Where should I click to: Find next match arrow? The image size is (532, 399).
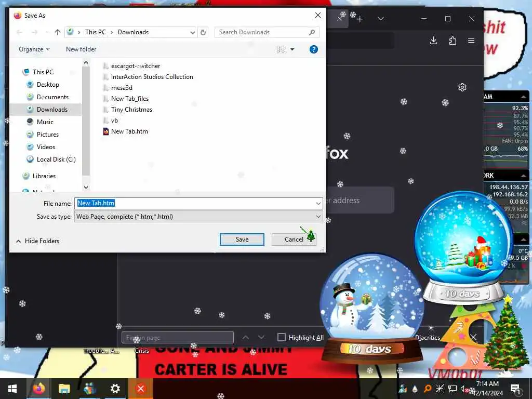point(261,338)
